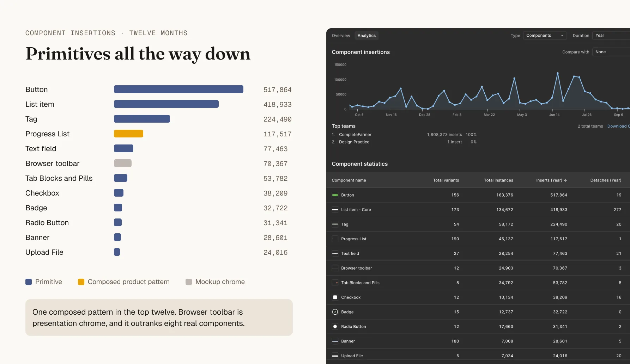Image resolution: width=630 pixels, height=364 pixels.
Task: Click the 2 total teams label
Action: click(590, 126)
